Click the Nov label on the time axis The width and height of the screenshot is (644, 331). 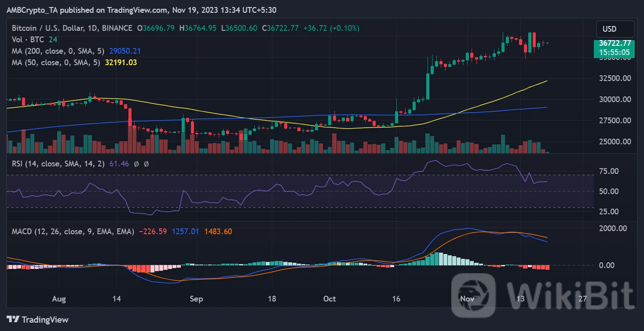pos(467,298)
